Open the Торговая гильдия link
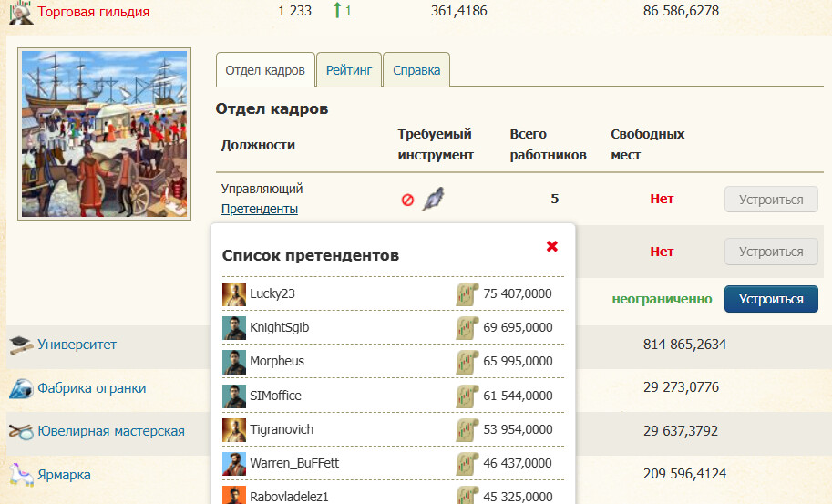 (x=93, y=12)
